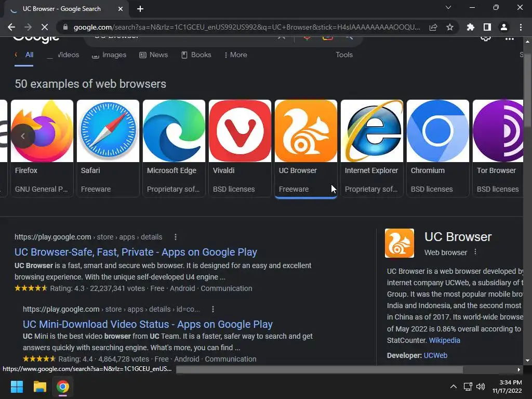Click the UC Browser logo in knowledge panel
The height and width of the screenshot is (399, 532).
pyautogui.click(x=400, y=243)
